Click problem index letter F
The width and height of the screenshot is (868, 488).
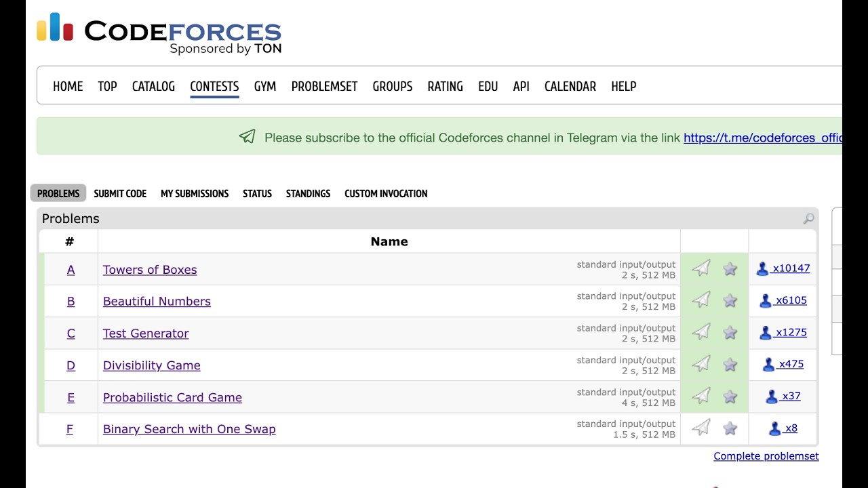click(x=69, y=429)
